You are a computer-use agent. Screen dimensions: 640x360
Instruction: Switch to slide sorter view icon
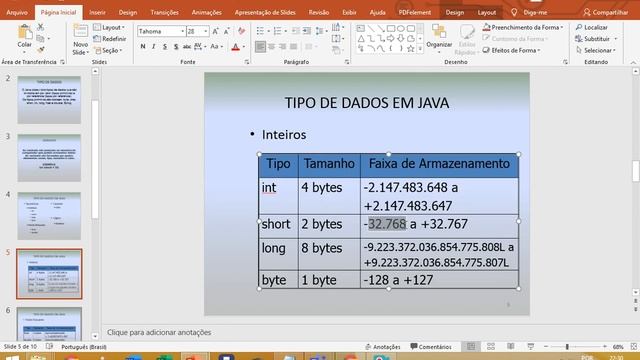click(x=491, y=347)
